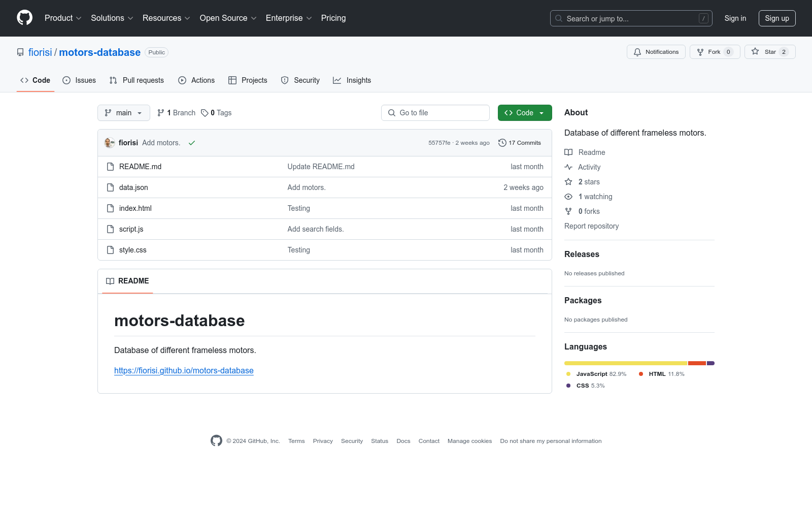Screen dimensions: 812x508
Task: Click the pulse icon beside Activity
Action: (568, 167)
